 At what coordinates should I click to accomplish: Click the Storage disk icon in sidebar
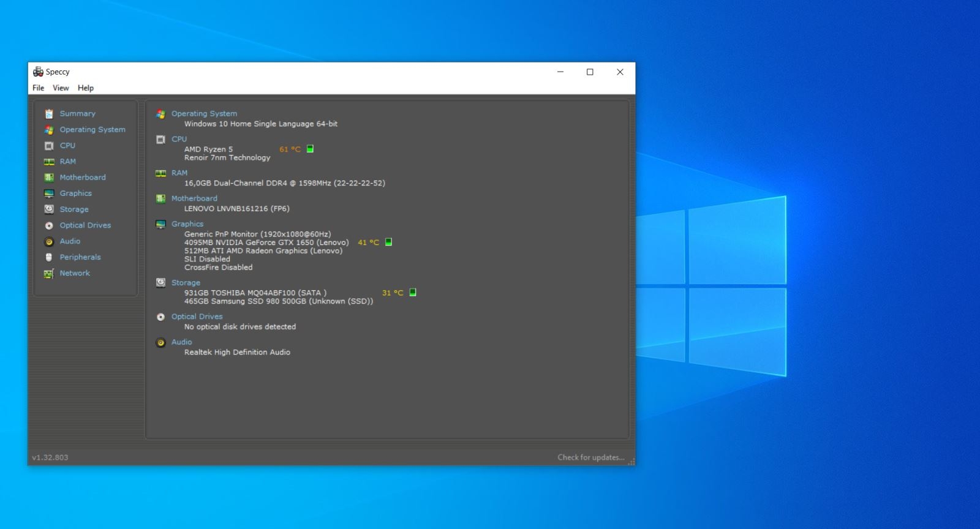[x=49, y=209]
